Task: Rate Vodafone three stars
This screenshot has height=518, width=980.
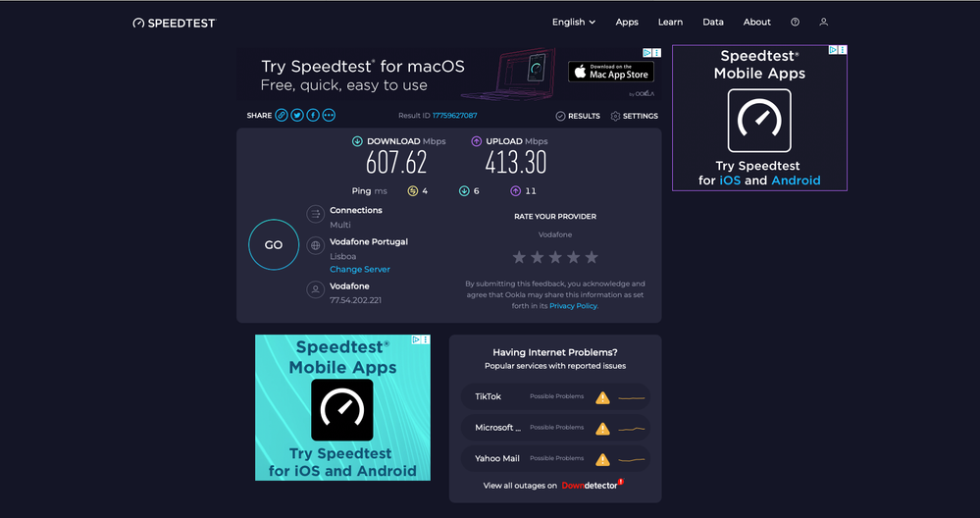Action: (x=555, y=257)
